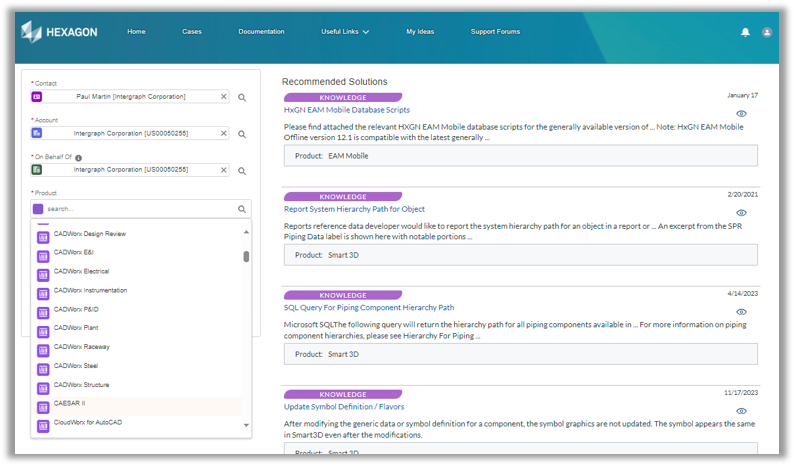Screen dimensions: 794x466
Task: Click the Account search magnifier icon
Action: pos(242,134)
